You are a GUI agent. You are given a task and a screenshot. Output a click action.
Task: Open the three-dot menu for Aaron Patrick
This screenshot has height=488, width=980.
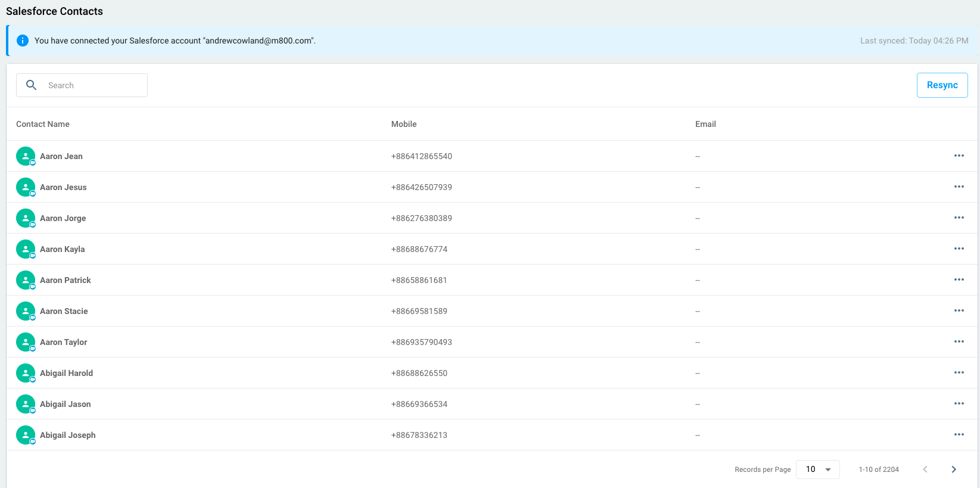(x=959, y=280)
